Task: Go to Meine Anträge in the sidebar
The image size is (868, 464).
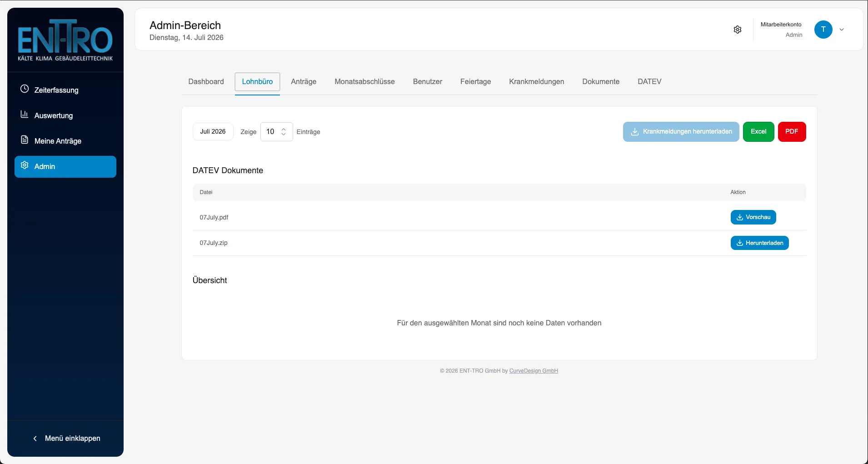Action: (x=65, y=141)
